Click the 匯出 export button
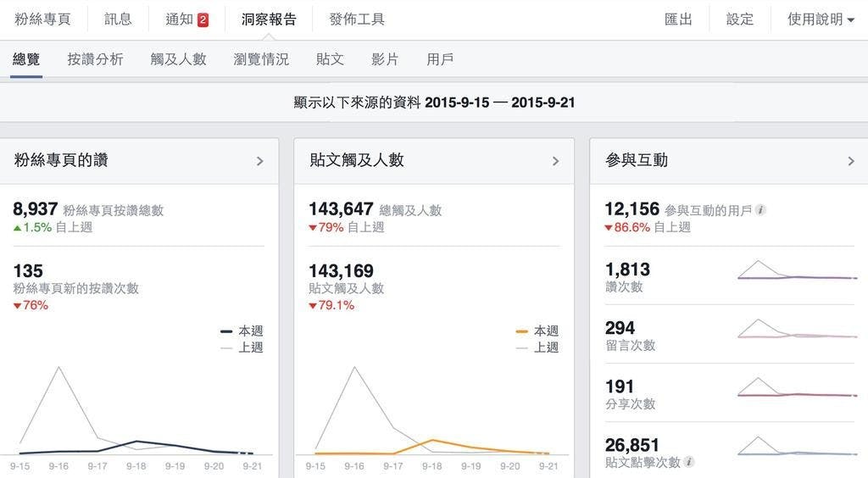 (x=678, y=19)
